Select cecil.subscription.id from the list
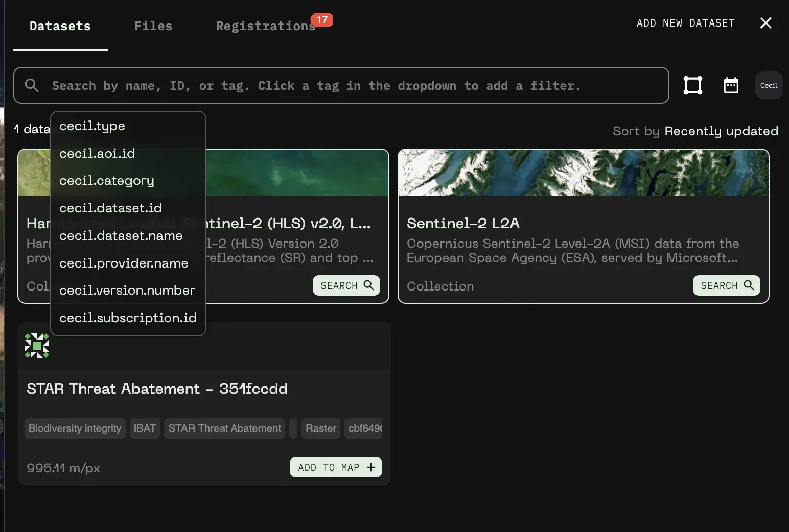 [x=128, y=318]
